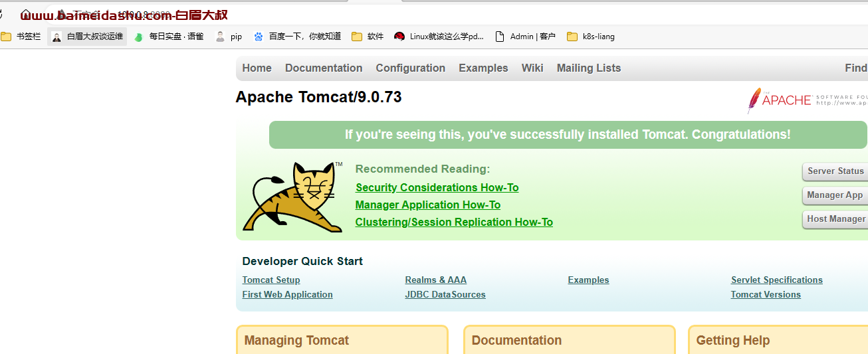The width and height of the screenshot is (868, 354).
Task: Open the Realms & AAA link
Action: tap(436, 280)
